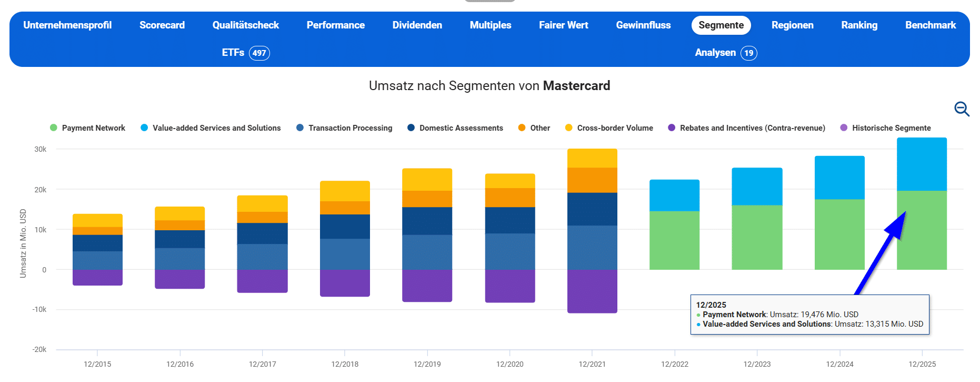Click the 12/2021 purple Rebates bar segment
The image size is (980, 382).
592,291
